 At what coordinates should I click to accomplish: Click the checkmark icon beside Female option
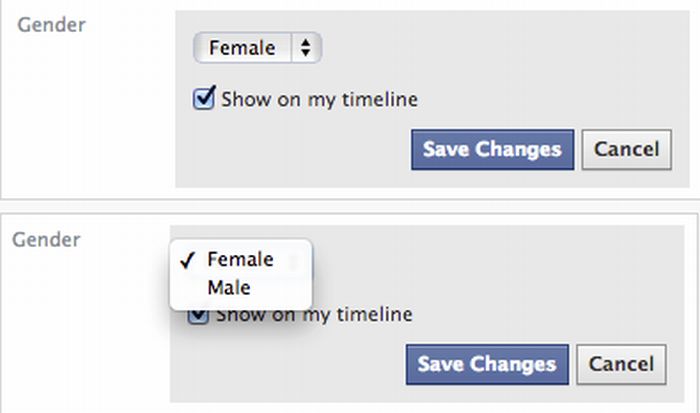tap(185, 260)
